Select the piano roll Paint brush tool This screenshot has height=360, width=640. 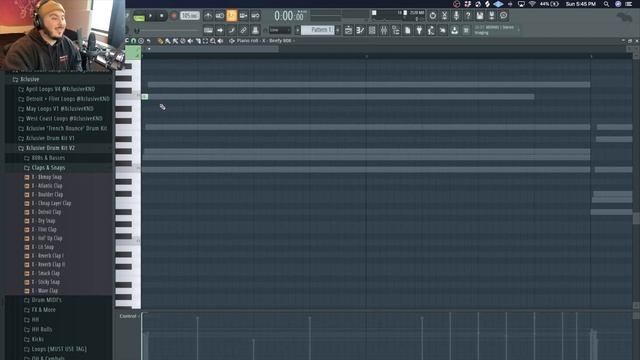coord(168,41)
